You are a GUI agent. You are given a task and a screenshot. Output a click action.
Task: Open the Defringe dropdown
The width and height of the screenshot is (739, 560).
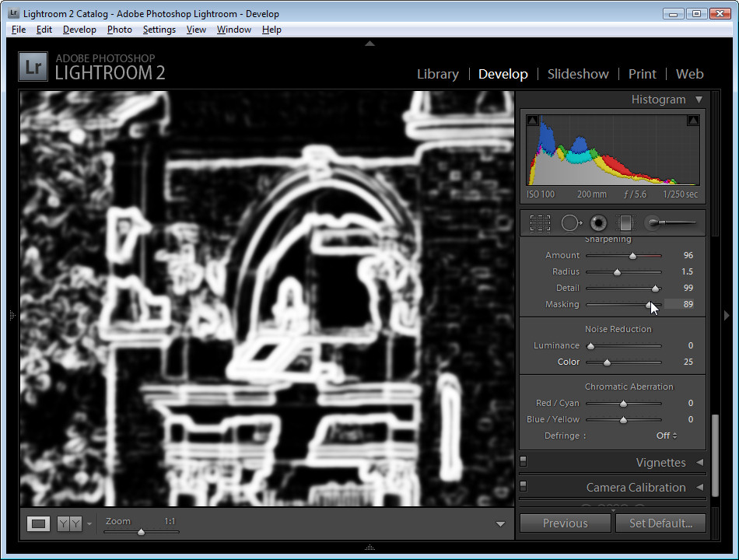[667, 436]
